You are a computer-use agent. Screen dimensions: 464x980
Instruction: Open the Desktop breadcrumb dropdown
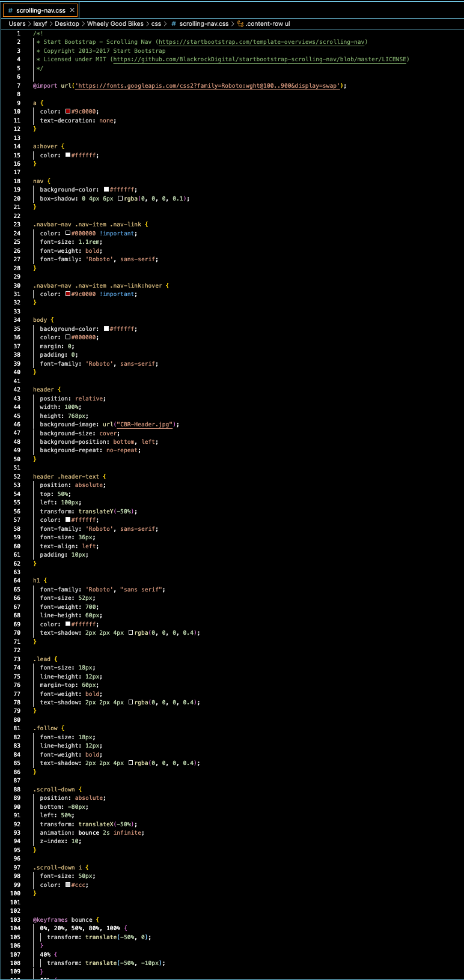click(67, 24)
